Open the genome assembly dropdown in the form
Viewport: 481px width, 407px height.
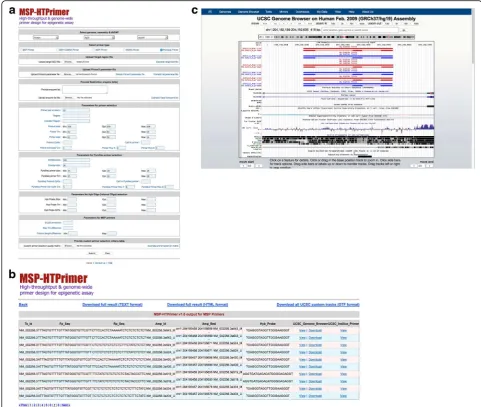tap(99, 38)
